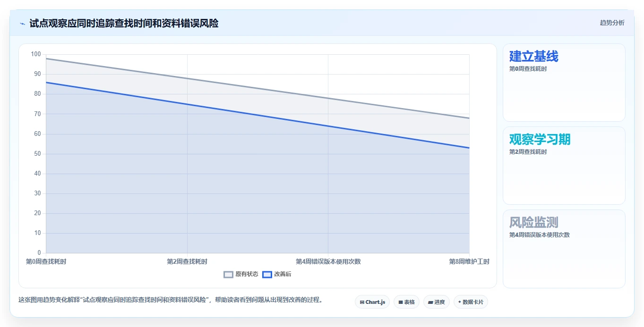Click the 第0周查找耗时 subtitle in 建立基线 card
644x327 pixels.
click(528, 69)
